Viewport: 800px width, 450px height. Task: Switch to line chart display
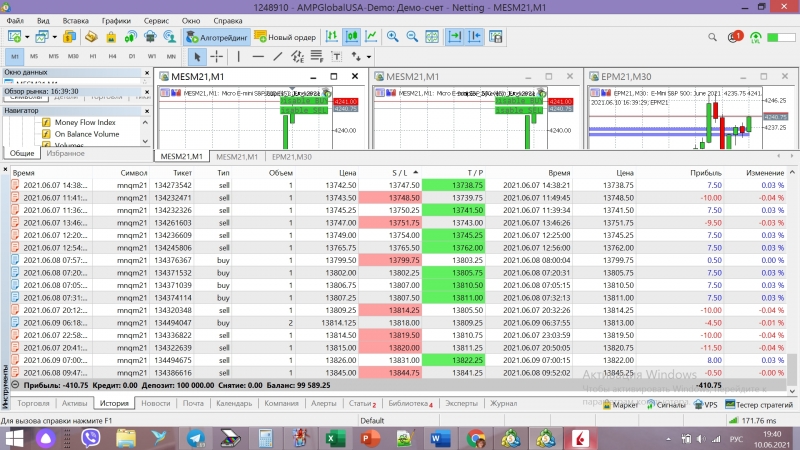(x=371, y=37)
